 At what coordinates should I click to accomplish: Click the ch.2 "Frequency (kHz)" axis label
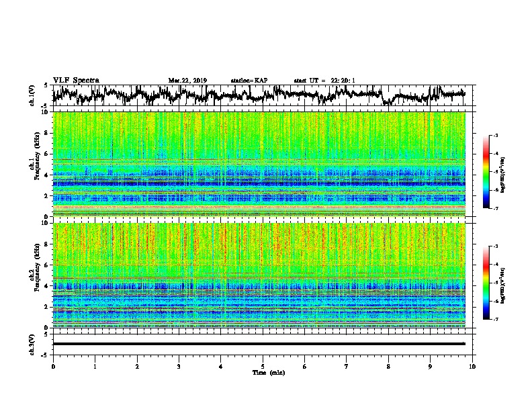click(x=38, y=267)
